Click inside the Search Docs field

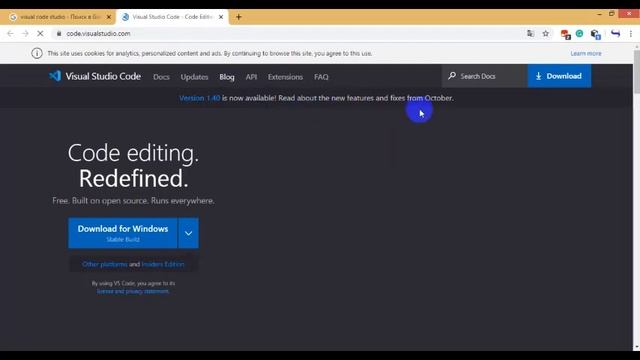(484, 76)
